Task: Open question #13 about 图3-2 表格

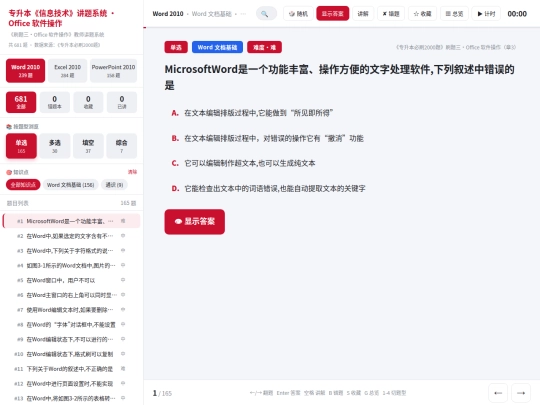Action: pos(71,398)
